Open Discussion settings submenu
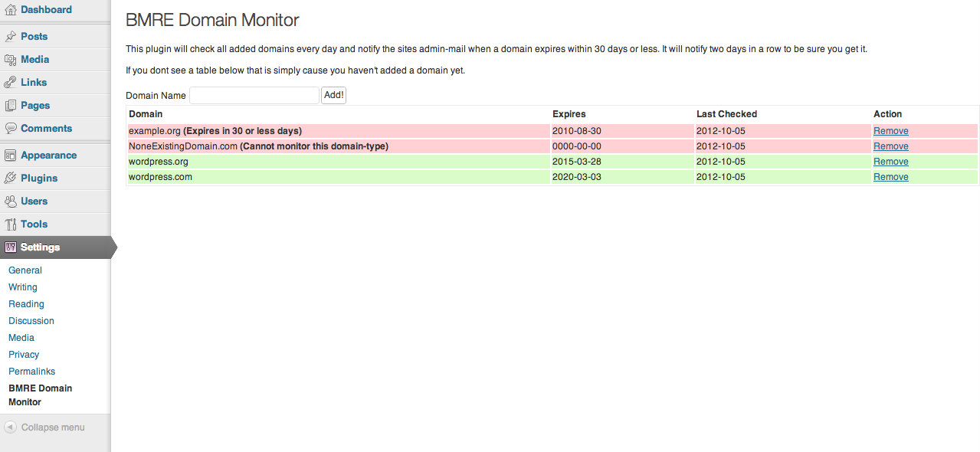 pyautogui.click(x=31, y=321)
